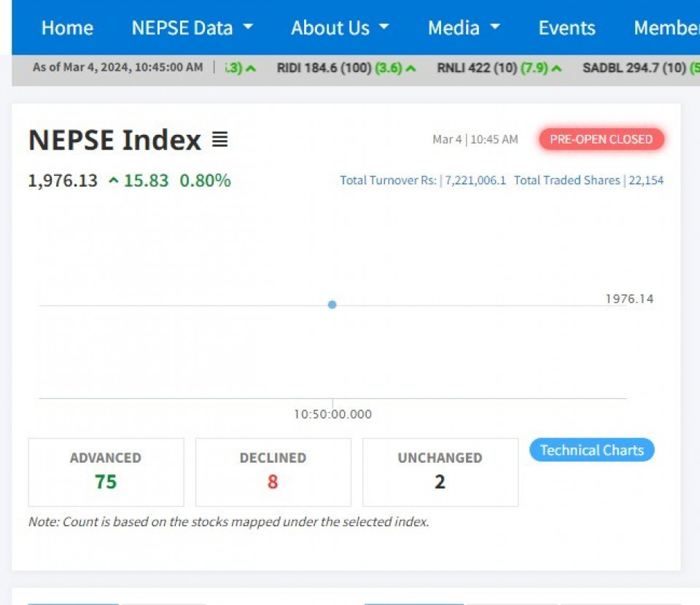Click the Total Traded Shares 22,154 text
Viewport: 700px width, 605px height.
click(588, 180)
